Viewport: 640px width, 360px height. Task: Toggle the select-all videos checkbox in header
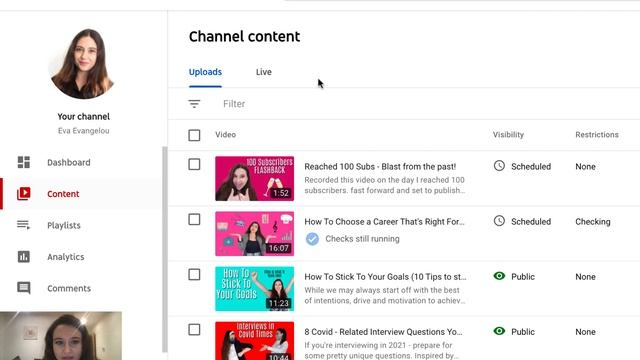(x=194, y=135)
